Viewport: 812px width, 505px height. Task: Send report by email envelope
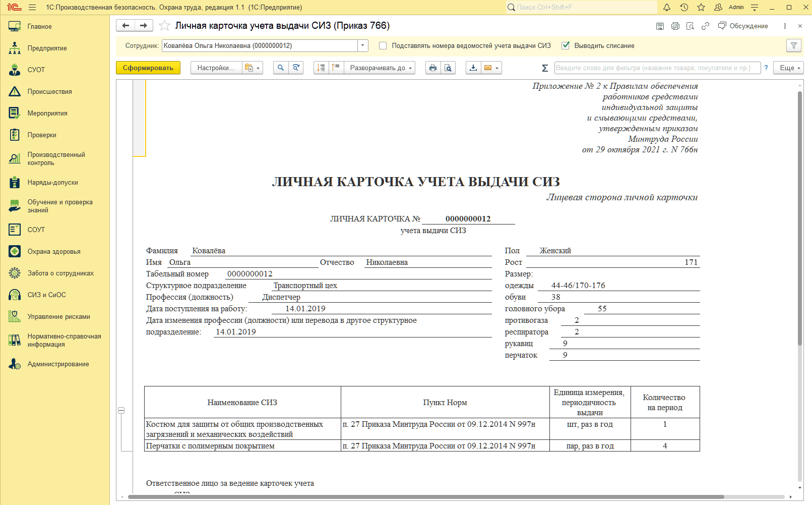pos(487,68)
